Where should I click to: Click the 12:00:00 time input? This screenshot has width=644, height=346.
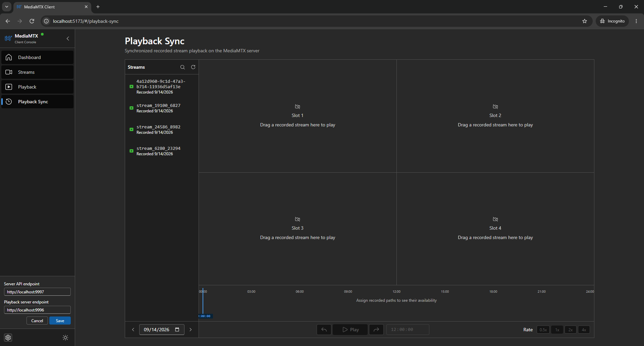tap(408, 330)
